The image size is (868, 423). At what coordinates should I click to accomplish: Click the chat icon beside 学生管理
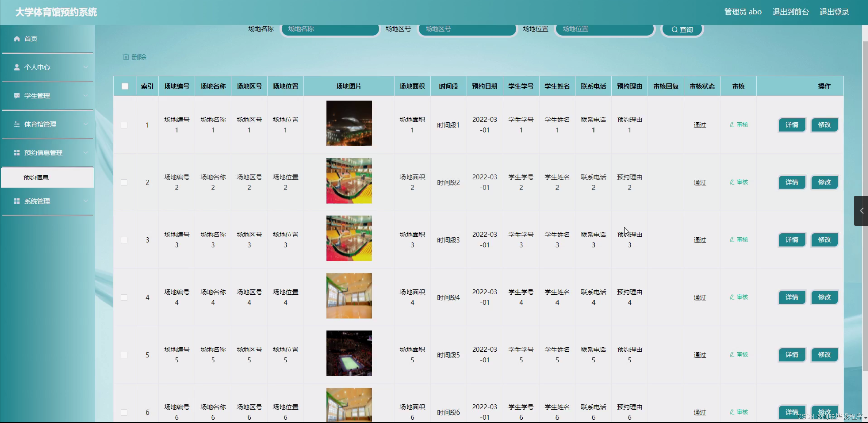click(17, 96)
